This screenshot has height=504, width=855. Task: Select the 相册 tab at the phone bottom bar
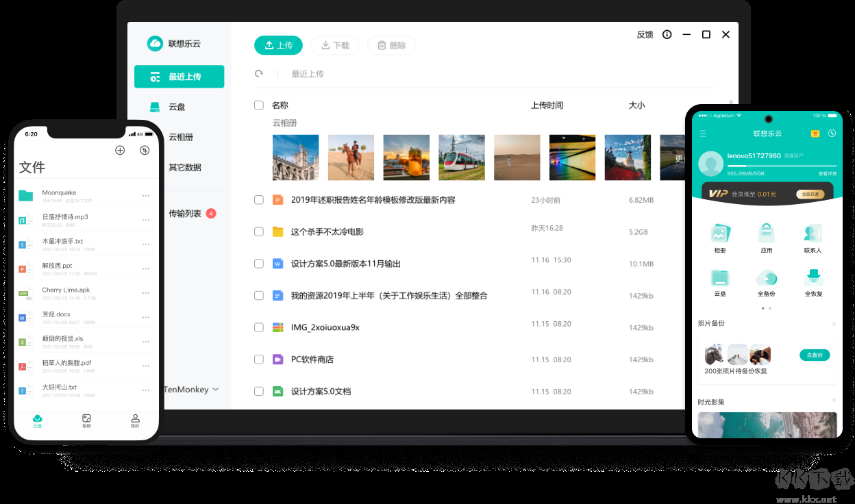coord(86,421)
